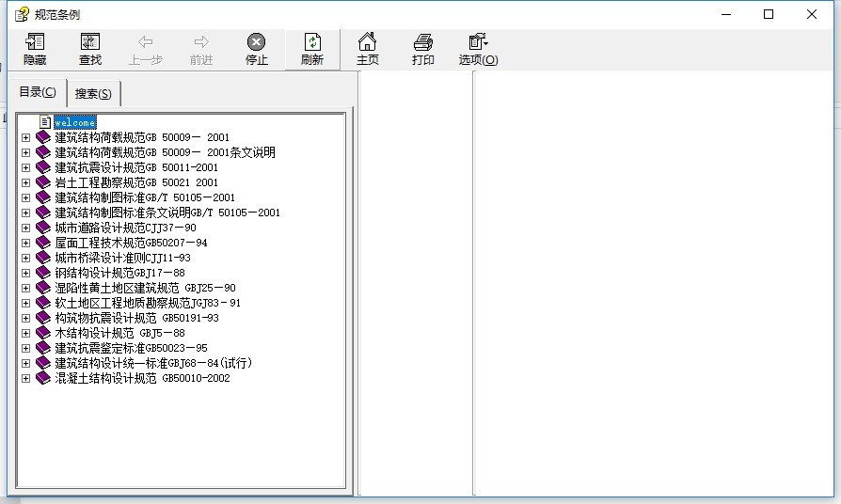Expand the 木结构设计规范 GBJ5-88 node

tap(25, 333)
